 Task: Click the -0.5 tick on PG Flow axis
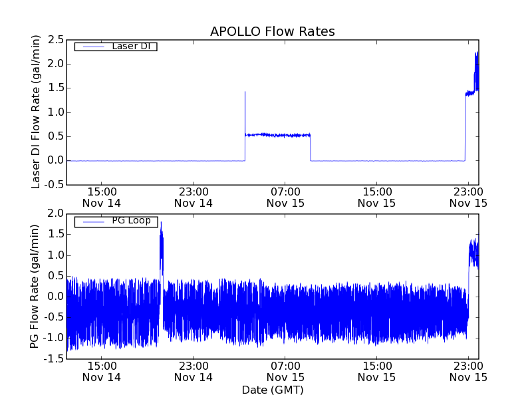click(x=54, y=317)
